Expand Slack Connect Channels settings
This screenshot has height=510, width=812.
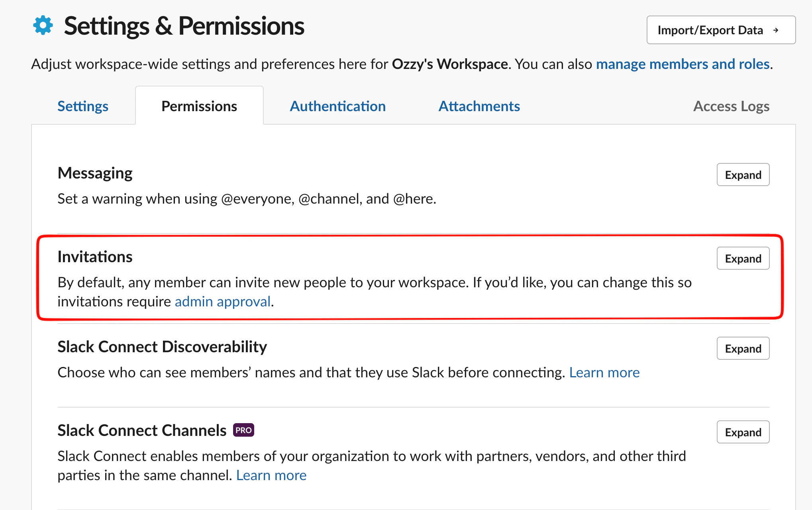(x=743, y=432)
